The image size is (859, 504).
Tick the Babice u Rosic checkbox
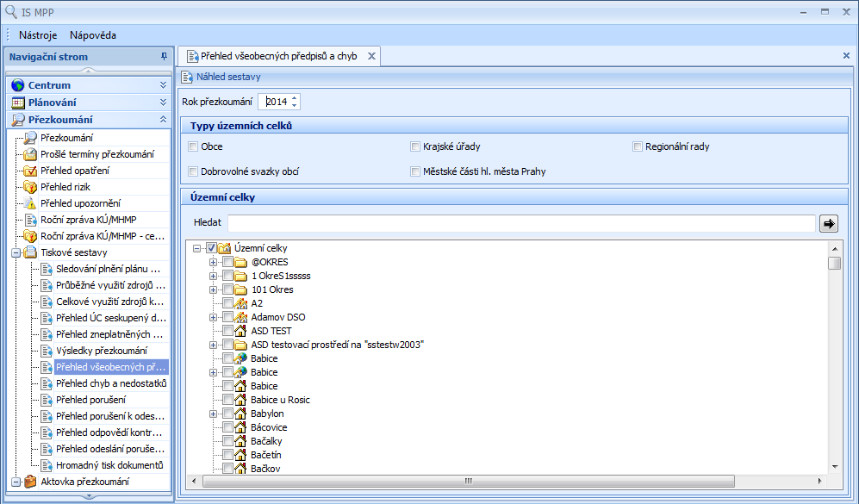click(x=228, y=400)
